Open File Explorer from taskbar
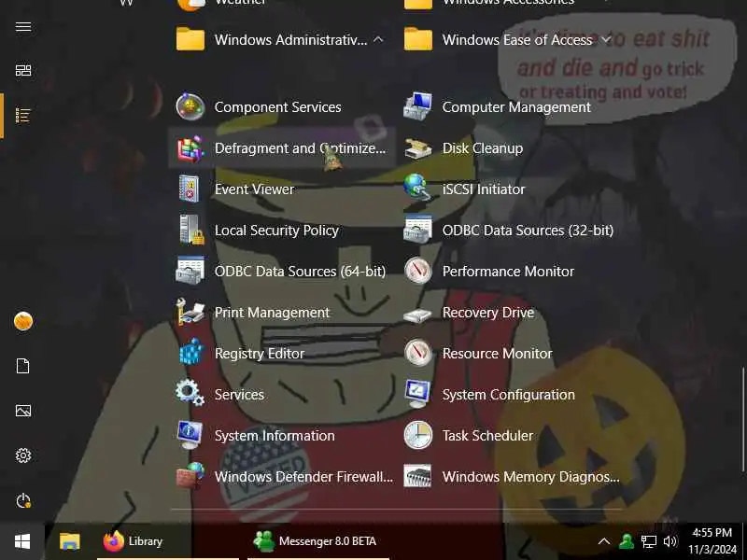 pyautogui.click(x=69, y=541)
